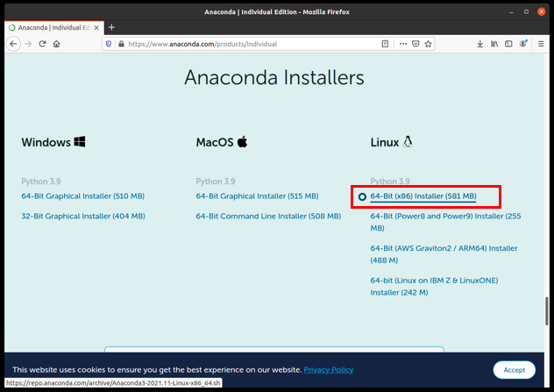Open the Downloads panel
The height and width of the screenshot is (392, 554).
(479, 44)
